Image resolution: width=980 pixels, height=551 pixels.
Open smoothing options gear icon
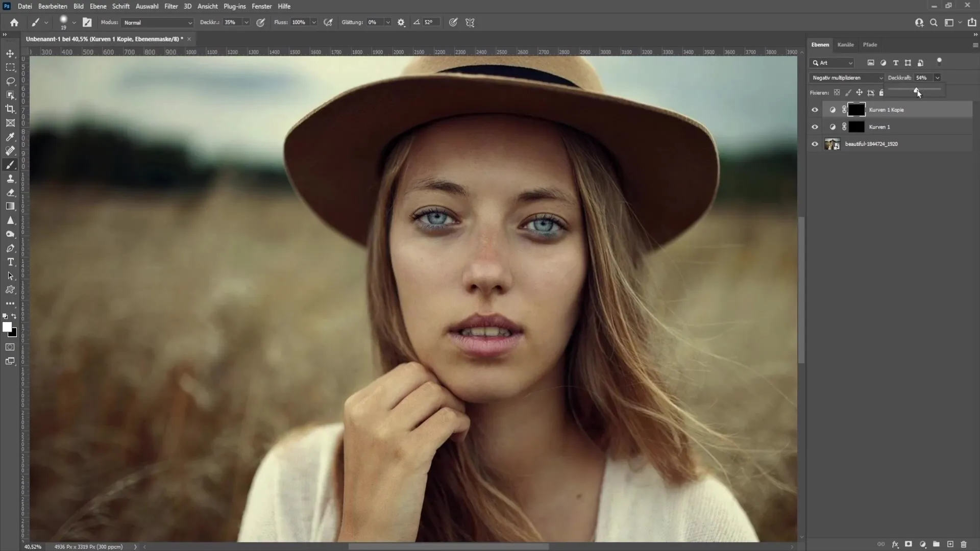401,22
